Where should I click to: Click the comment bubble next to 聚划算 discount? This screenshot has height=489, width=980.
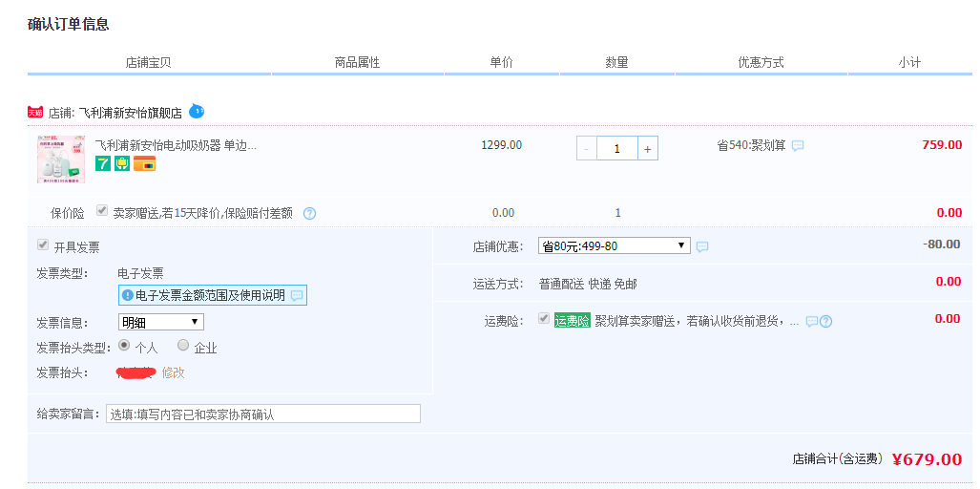tap(798, 146)
